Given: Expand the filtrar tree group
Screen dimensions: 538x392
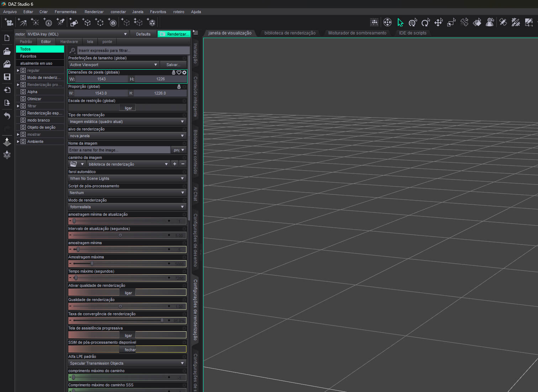Looking at the screenshot, I should click(x=18, y=106).
